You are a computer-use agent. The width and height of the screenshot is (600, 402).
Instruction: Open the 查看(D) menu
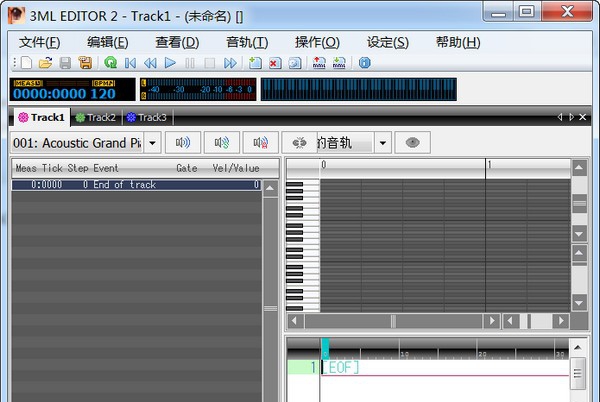click(177, 42)
